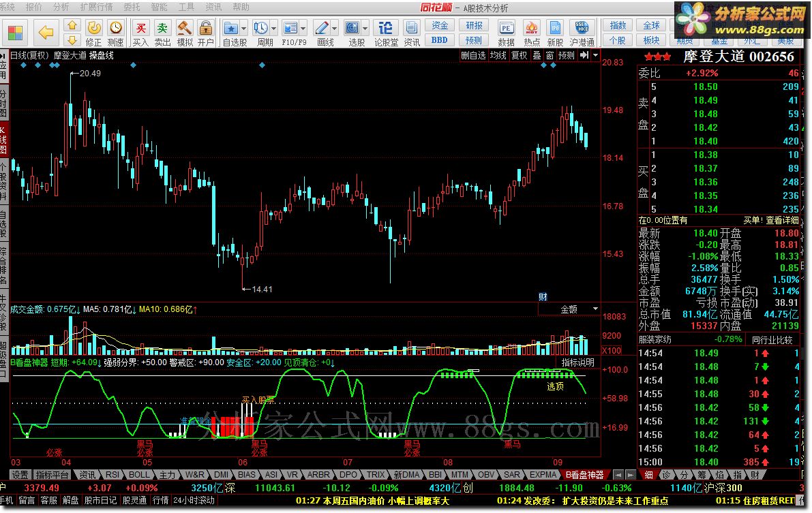Open the 扩展行情 menu
The width and height of the screenshot is (812, 513).
tap(96, 7)
